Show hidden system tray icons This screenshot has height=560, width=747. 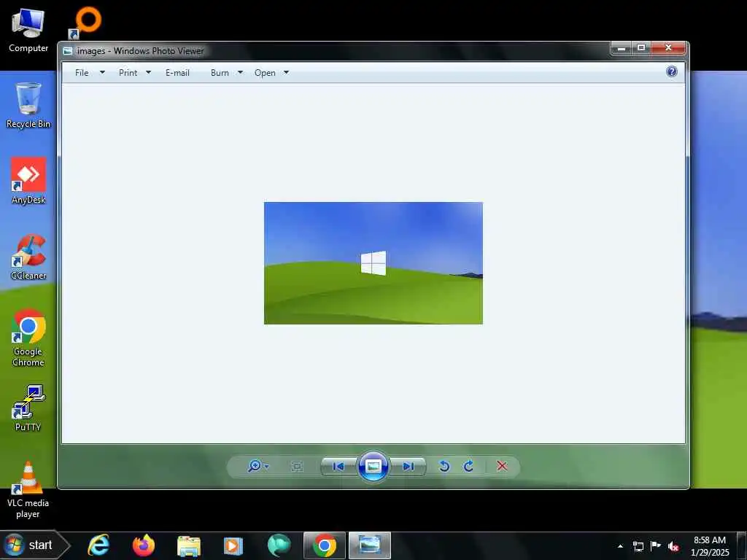[620, 546]
